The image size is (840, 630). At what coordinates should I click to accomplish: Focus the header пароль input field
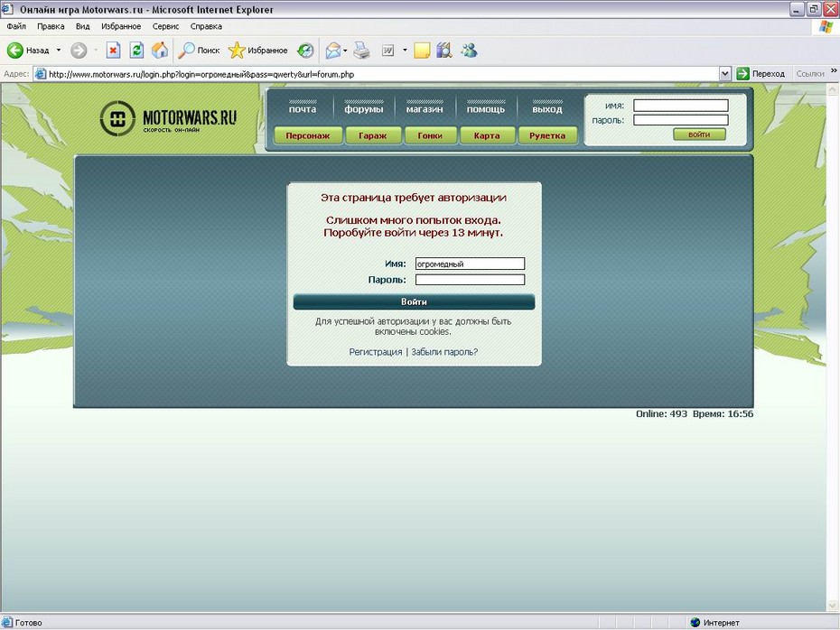[x=681, y=120]
